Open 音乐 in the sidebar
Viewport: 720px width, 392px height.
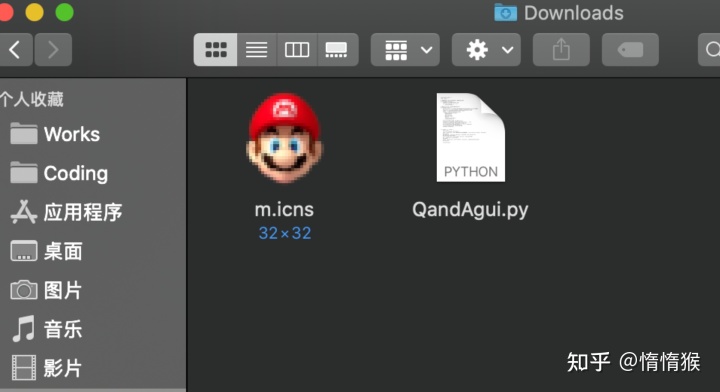click(x=46, y=329)
